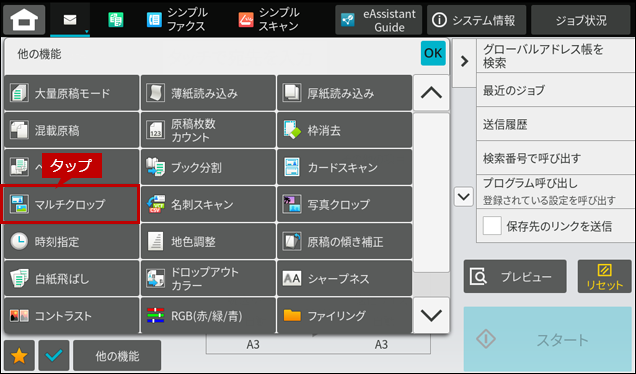Open 最近のジョブ
This screenshot has width=636, height=374.
click(556, 90)
